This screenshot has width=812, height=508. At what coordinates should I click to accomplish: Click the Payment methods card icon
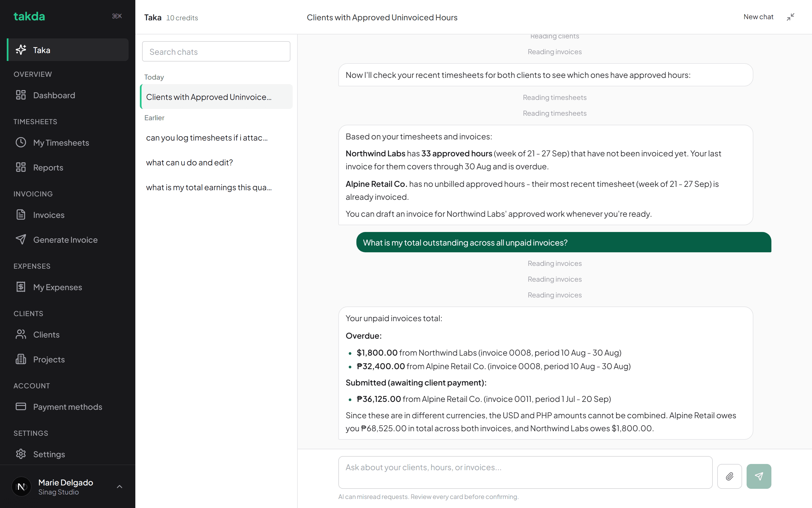click(21, 406)
